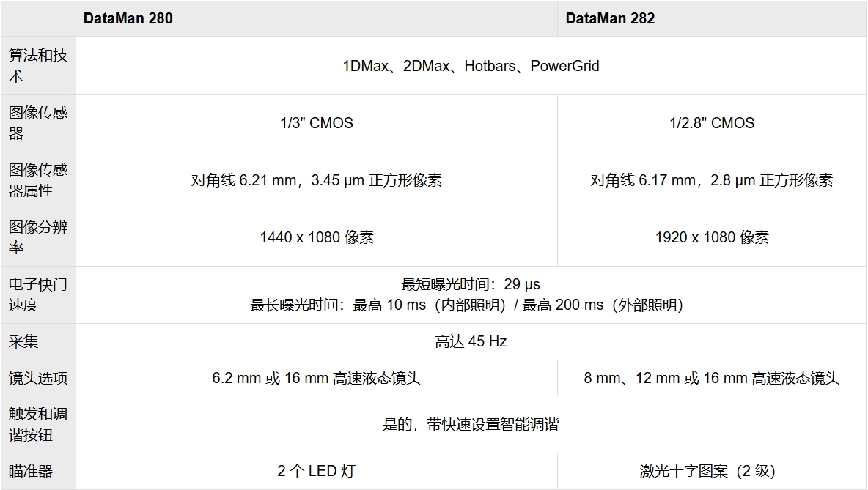Select the 算法和技术 row label
The width and height of the screenshot is (868, 490).
(x=38, y=66)
